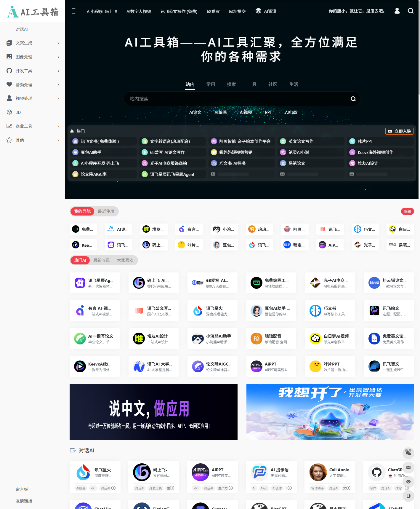
Task: Open the 小浣熊AI助手 card icon
Action: (198, 339)
